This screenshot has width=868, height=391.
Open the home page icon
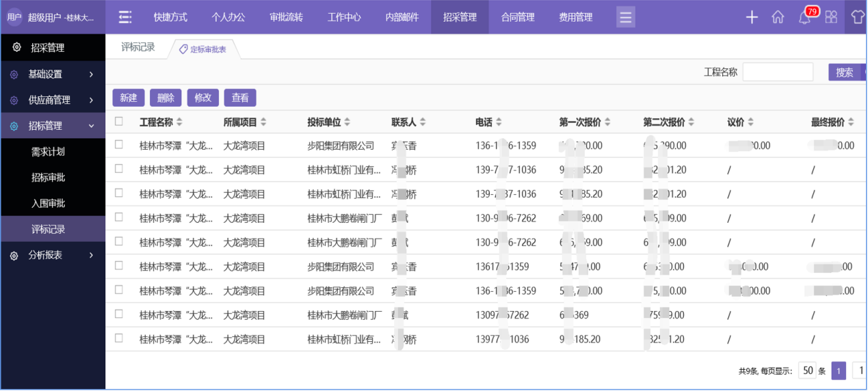point(778,18)
